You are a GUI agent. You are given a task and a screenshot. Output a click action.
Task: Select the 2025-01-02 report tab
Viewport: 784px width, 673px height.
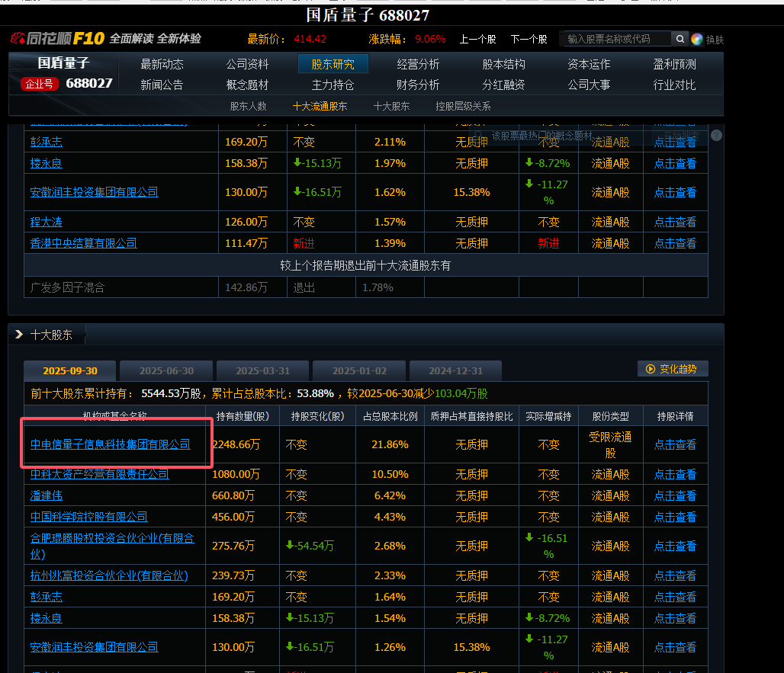pyautogui.click(x=359, y=370)
